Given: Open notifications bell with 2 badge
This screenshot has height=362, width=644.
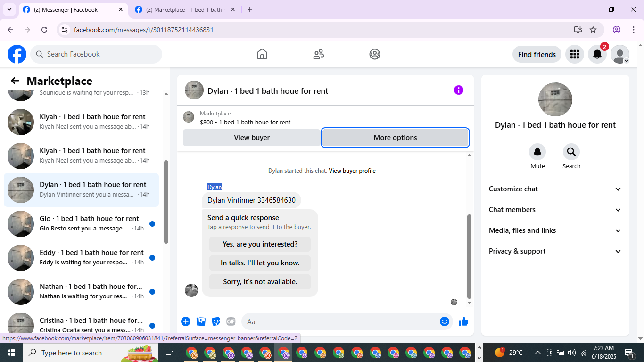Looking at the screenshot, I should tap(597, 54).
